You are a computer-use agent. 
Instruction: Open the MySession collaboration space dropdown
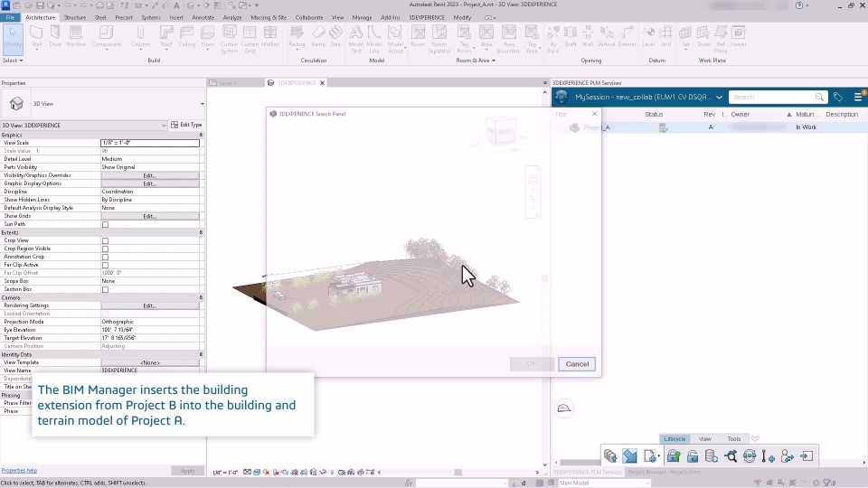click(719, 97)
